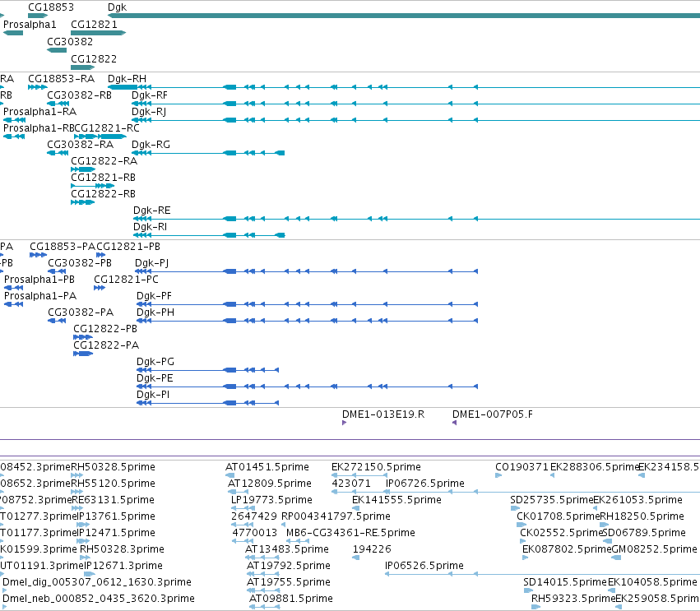This screenshot has width=700, height=611.
Task: Click the Dgk-PH protein label
Action: point(155,312)
